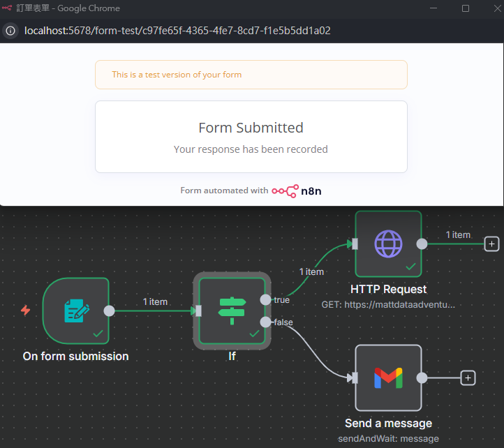Click the red lightning trigger icon
Viewport: 504px width, 448px height.
coord(26,311)
